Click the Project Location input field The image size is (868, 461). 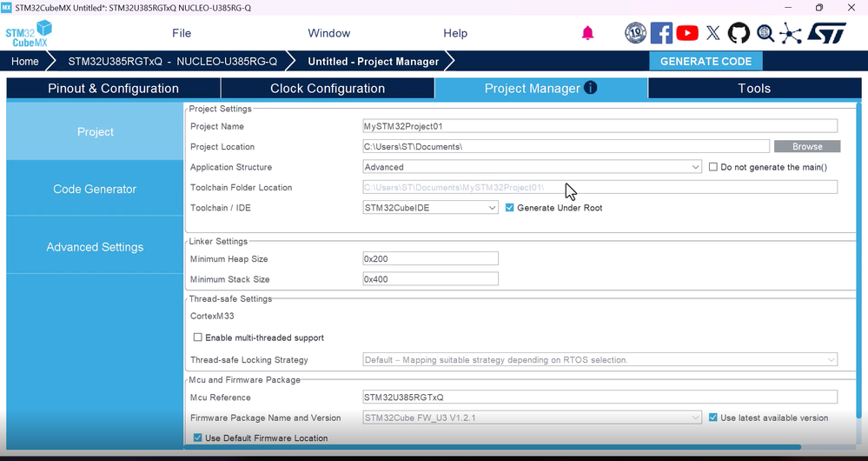[566, 146]
